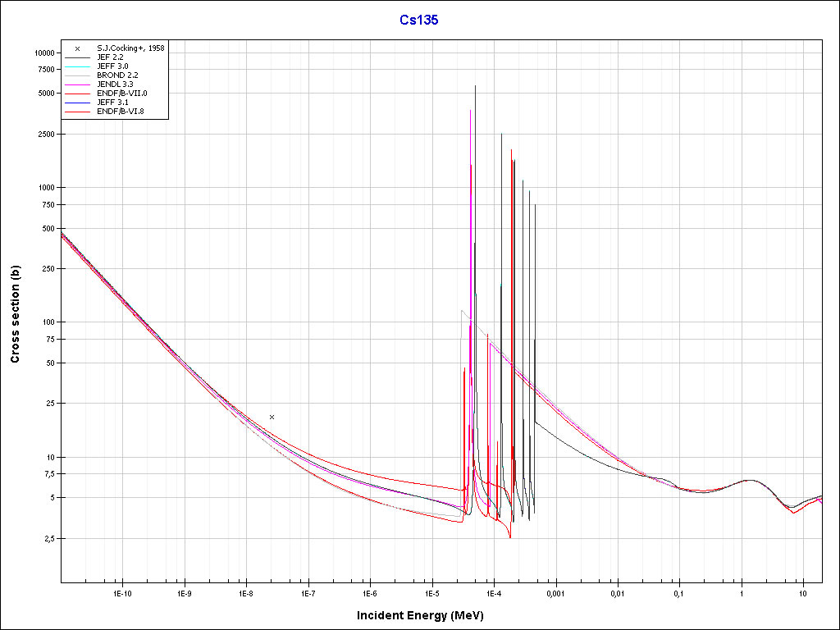Click the blue JEFF 3.1 line sample

pos(77,103)
